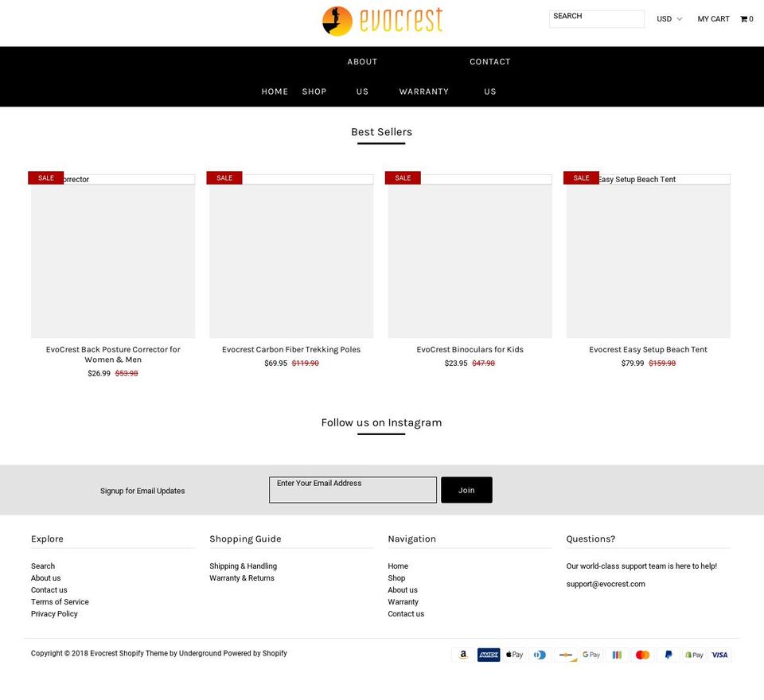
Task: Open Warranty in main navigation bar
Action: tap(424, 91)
